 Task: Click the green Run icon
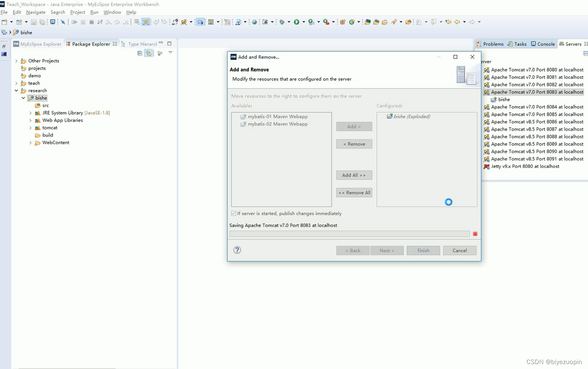pyautogui.click(x=296, y=22)
